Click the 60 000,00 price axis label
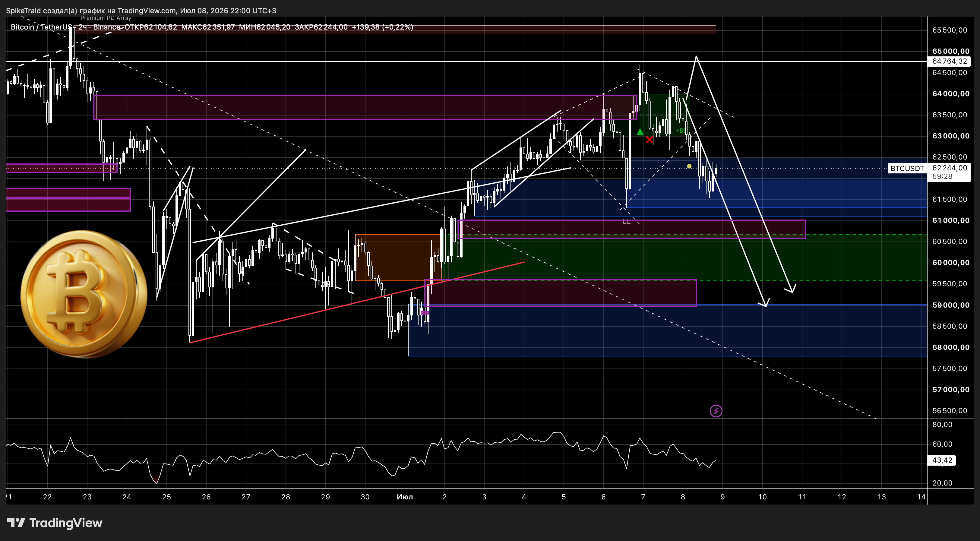The height and width of the screenshot is (541, 980). (951, 263)
